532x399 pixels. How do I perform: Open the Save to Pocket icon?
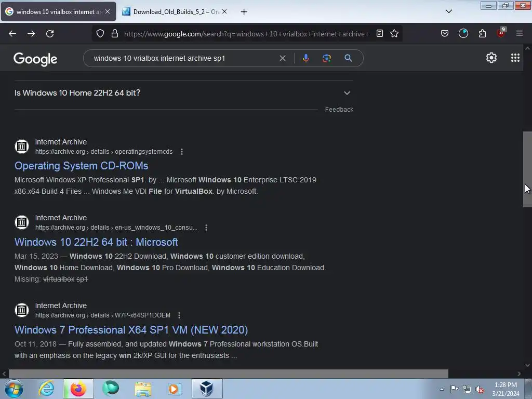pyautogui.click(x=445, y=33)
